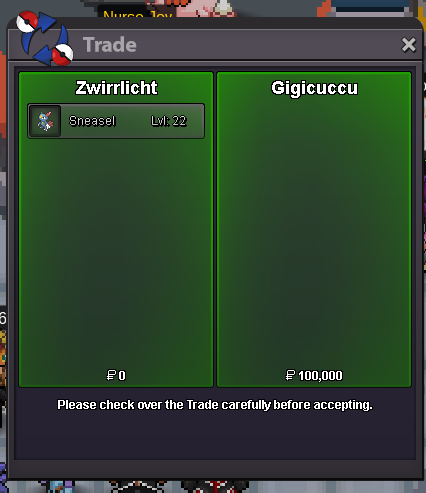Click the Pokédollar symbol next to 0
This screenshot has width=426, height=493.
111,375
